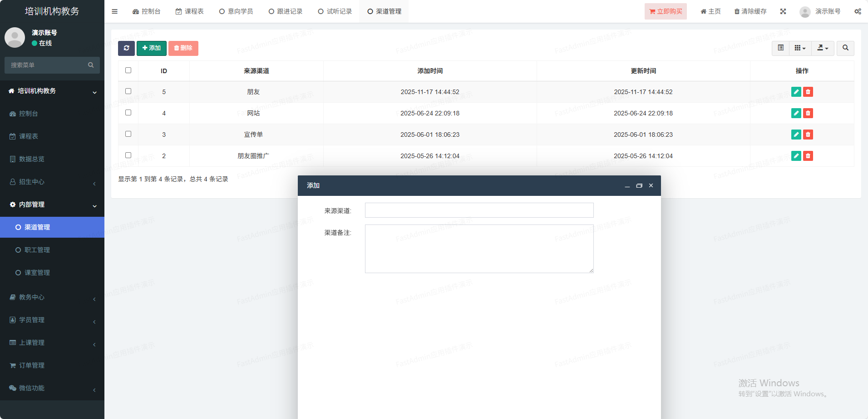Open the columns visibility dropdown
The image size is (868, 419).
tap(800, 48)
